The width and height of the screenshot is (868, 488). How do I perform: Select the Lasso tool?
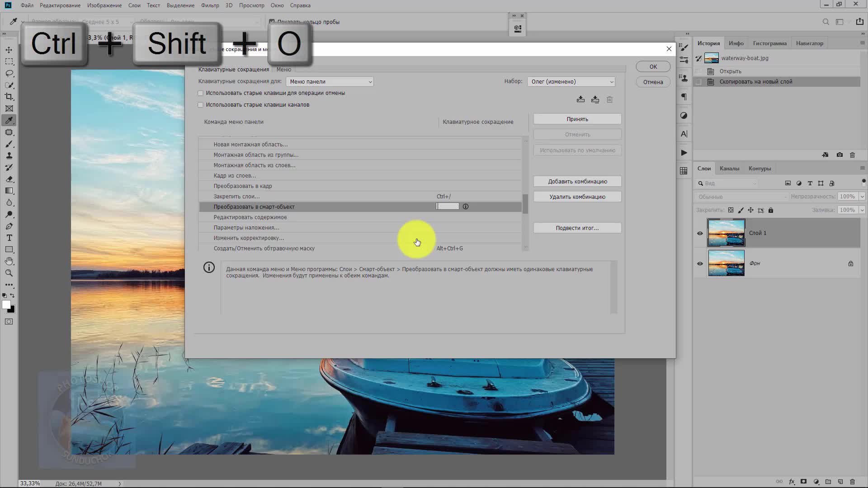(9, 73)
